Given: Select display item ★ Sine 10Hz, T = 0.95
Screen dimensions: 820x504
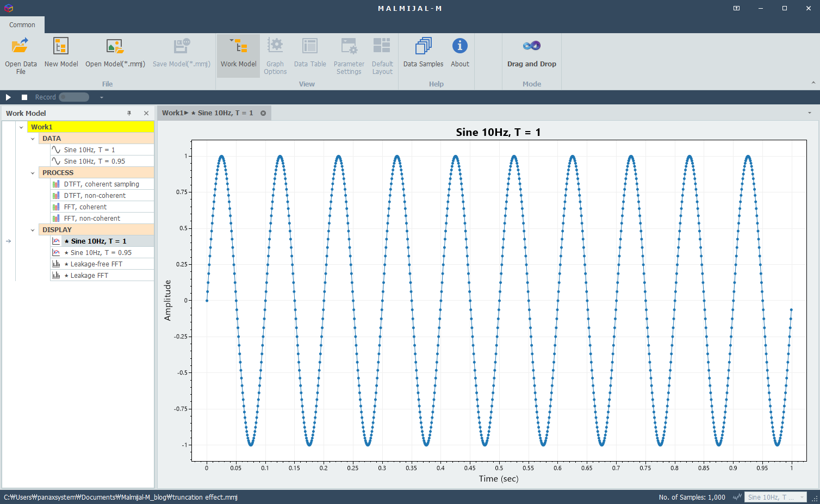Looking at the screenshot, I should click(102, 253).
